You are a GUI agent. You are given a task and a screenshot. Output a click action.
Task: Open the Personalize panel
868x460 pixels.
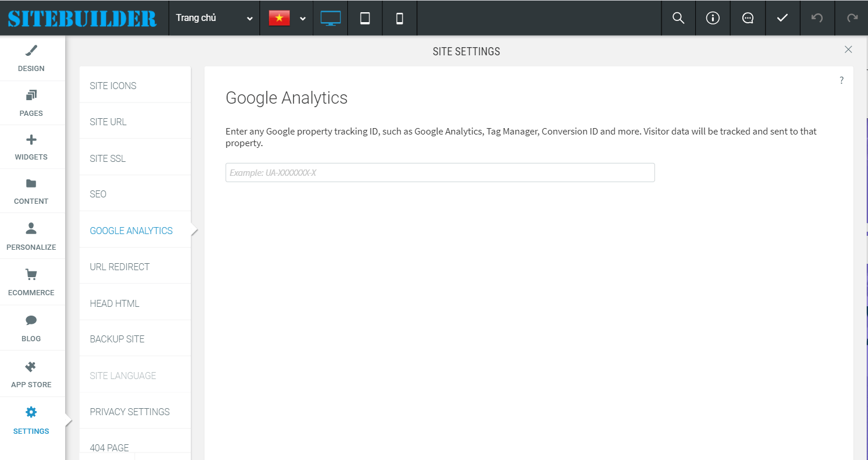pos(31,237)
